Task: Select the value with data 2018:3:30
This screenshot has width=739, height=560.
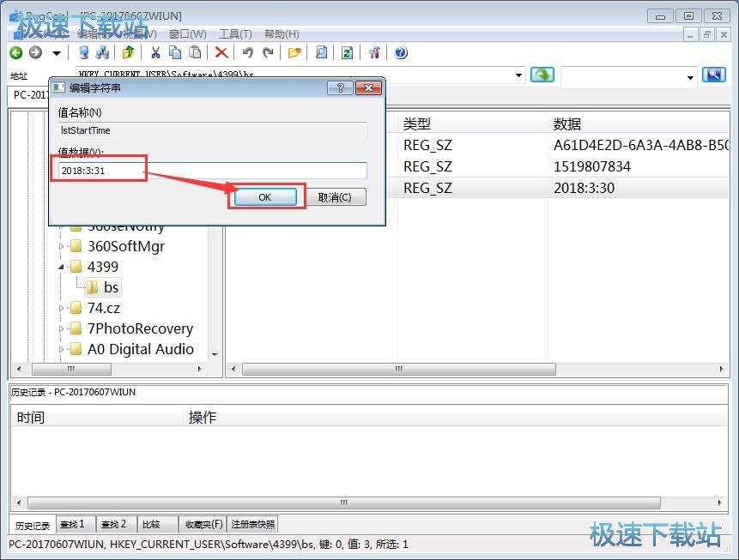Action: click(x=584, y=188)
